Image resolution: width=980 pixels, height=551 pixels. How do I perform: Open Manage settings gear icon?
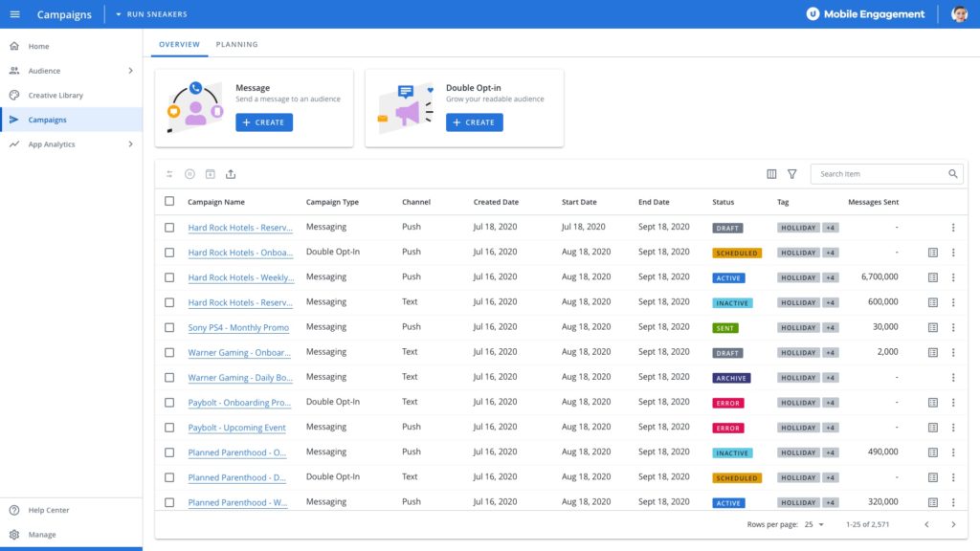pyautogui.click(x=14, y=534)
